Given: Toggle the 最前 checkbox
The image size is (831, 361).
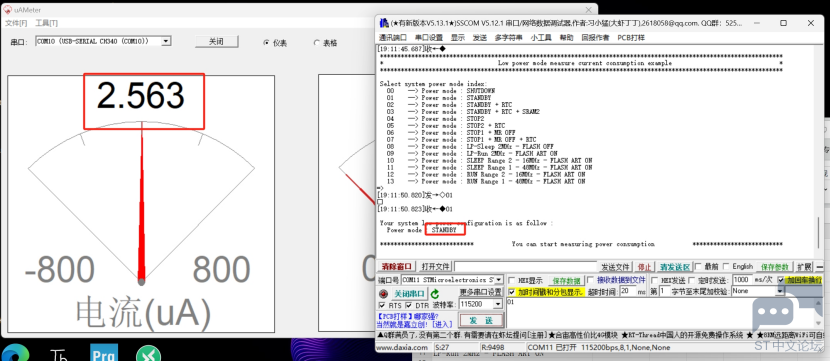Looking at the screenshot, I should point(698,267).
